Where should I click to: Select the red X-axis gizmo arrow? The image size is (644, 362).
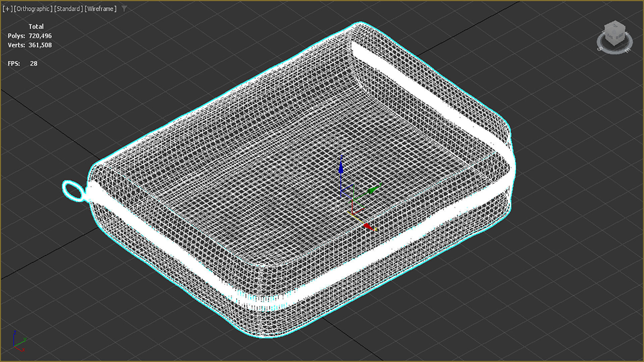pyautogui.click(x=368, y=227)
